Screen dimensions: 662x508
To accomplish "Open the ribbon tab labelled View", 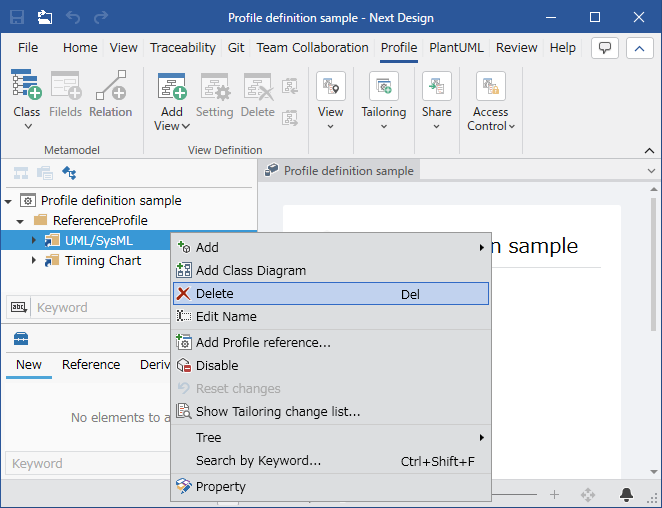I will coord(124,47).
